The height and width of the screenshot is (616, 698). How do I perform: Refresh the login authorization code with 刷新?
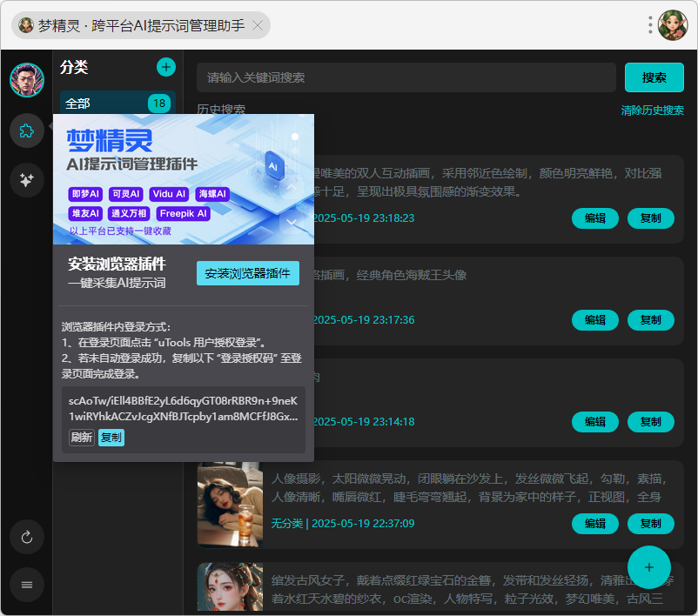(x=82, y=438)
